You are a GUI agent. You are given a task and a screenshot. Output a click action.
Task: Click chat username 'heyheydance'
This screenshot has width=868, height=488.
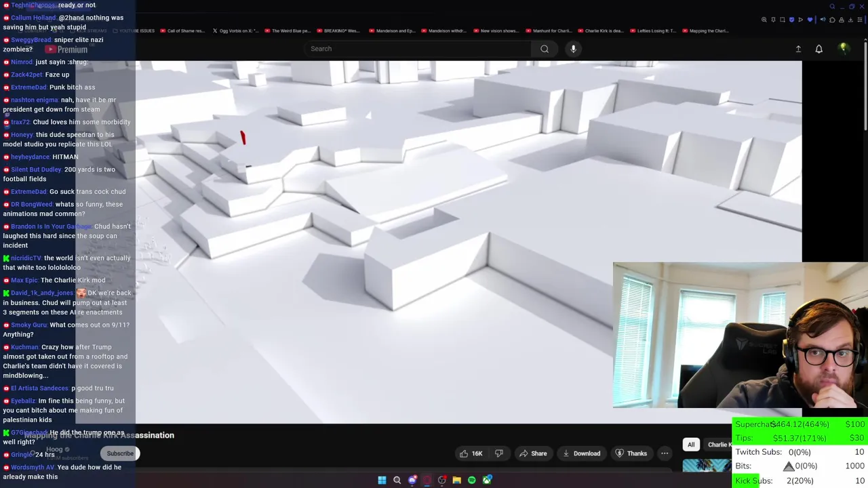pos(30,157)
